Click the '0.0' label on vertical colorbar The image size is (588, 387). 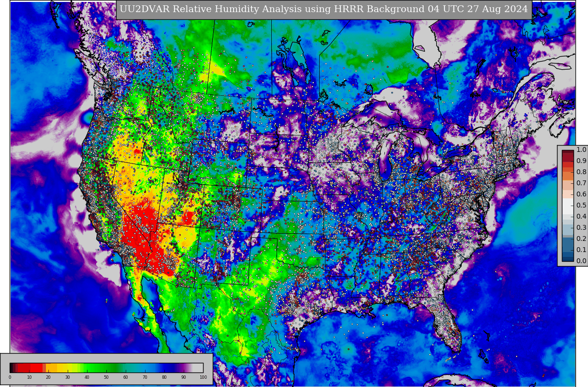(x=581, y=261)
